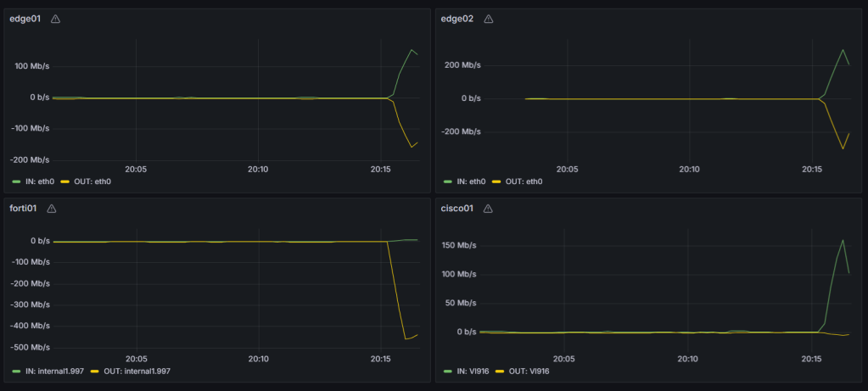Click the green IN: VI916 color swatch
The image size is (868, 391).
448,371
